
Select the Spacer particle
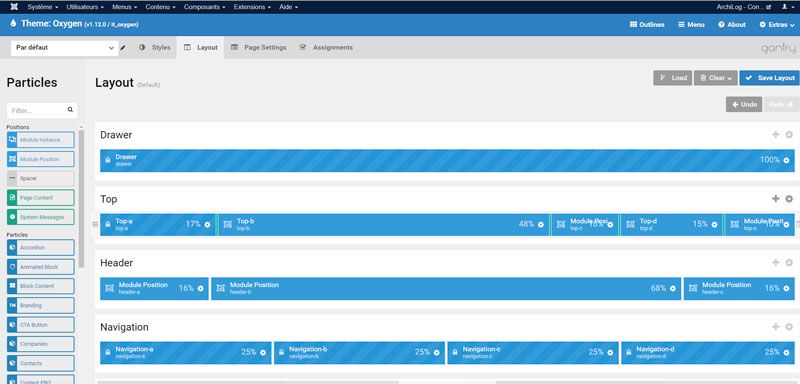click(x=40, y=178)
